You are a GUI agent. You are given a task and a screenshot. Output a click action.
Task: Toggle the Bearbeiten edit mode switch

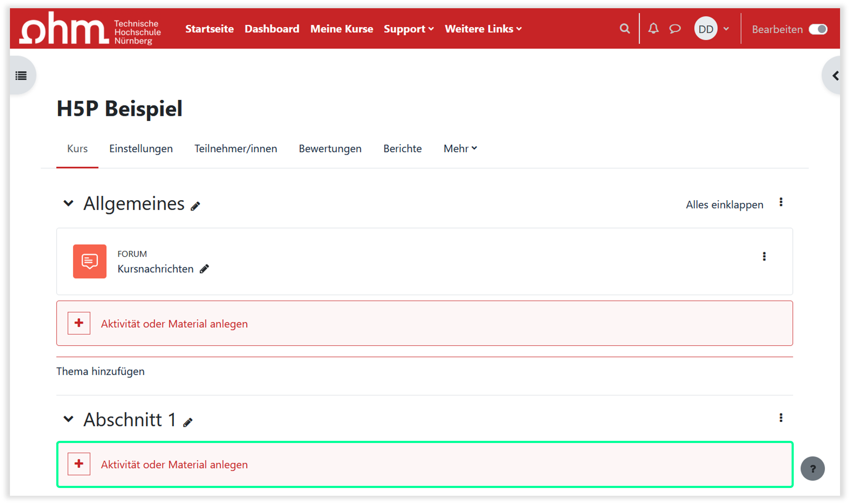(x=818, y=29)
